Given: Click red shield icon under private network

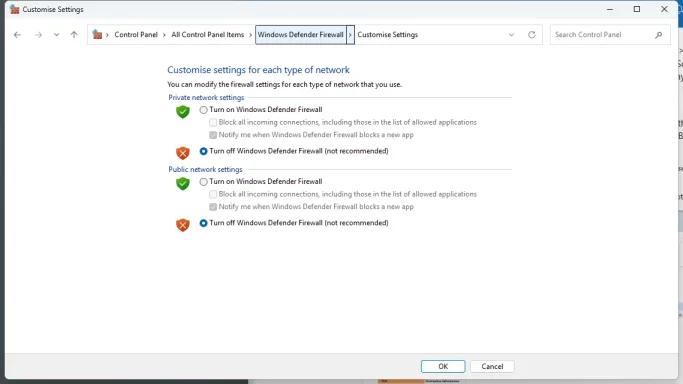Looking at the screenshot, I should pos(183,153).
